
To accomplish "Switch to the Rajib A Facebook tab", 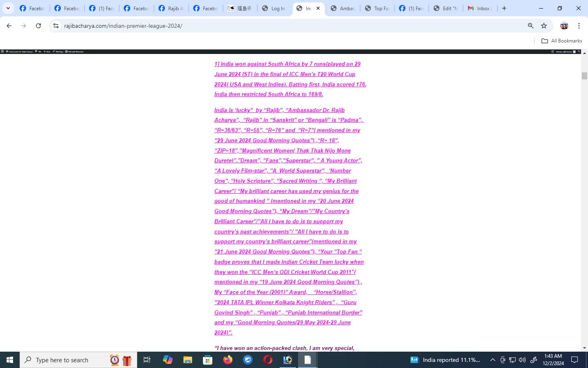I will tap(171, 8).
